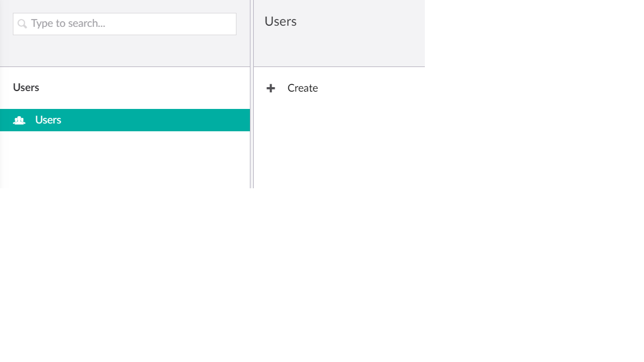This screenshot has height=362, width=644.
Task: Click the 'Users' text in teal row
Action: (48, 120)
